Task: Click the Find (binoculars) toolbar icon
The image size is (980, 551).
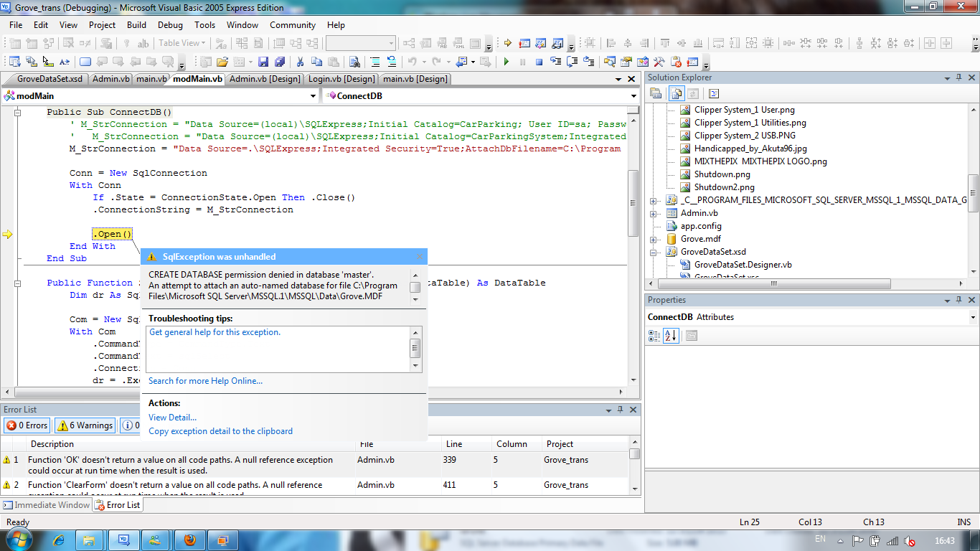Action: (354, 62)
